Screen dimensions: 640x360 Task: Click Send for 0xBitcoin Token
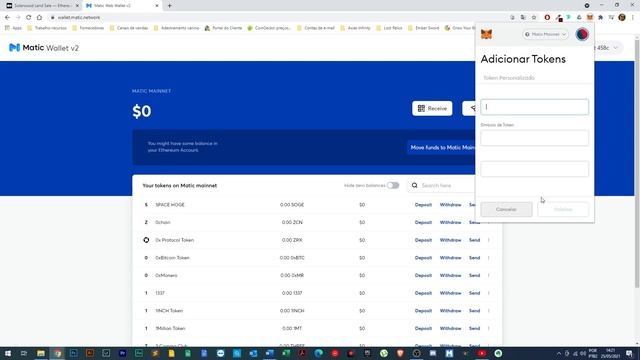tap(474, 258)
